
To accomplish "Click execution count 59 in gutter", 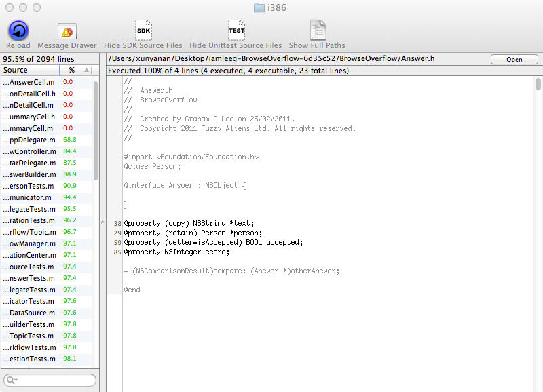I will [117, 243].
